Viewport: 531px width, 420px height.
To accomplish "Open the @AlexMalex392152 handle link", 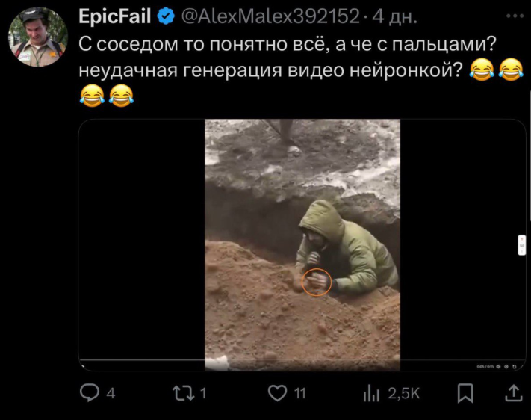I will (270, 16).
